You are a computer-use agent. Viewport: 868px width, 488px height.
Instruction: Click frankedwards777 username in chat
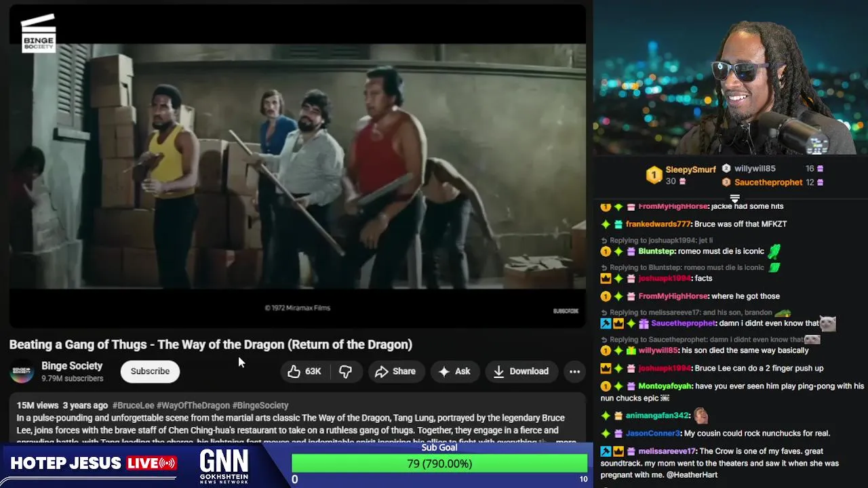point(658,224)
